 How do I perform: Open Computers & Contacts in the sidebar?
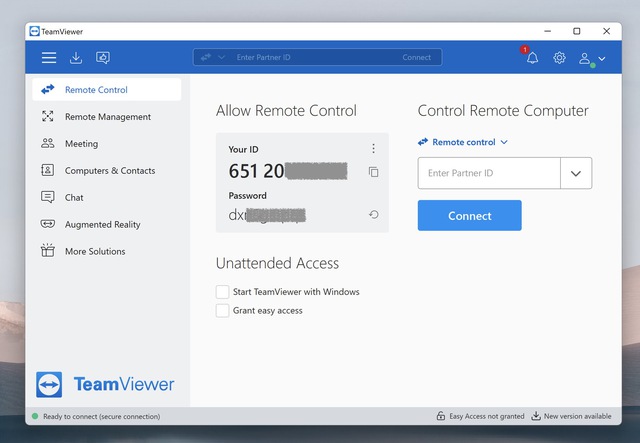click(107, 171)
